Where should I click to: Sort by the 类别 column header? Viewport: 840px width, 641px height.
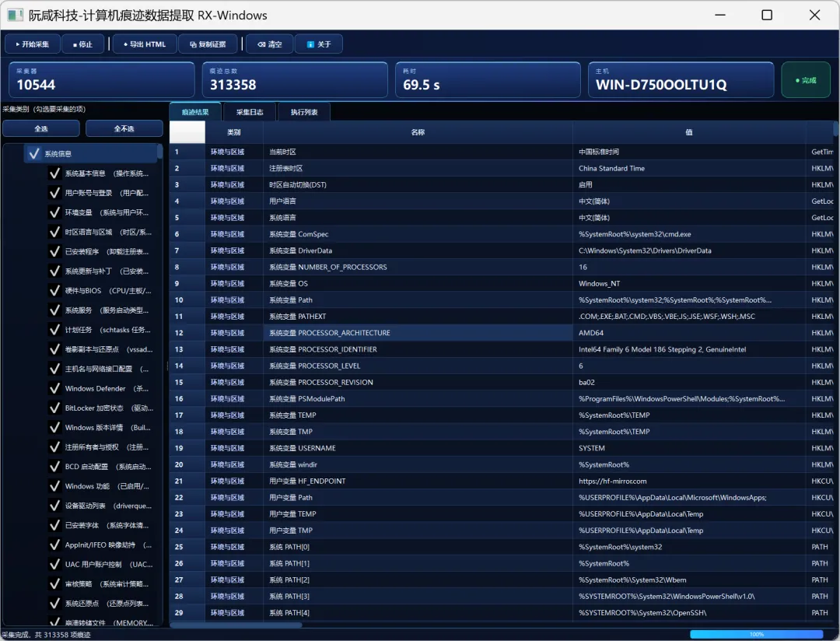tap(234, 132)
